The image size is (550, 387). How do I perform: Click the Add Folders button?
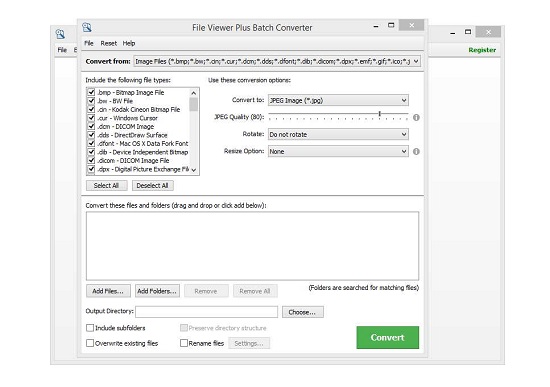coord(157,291)
